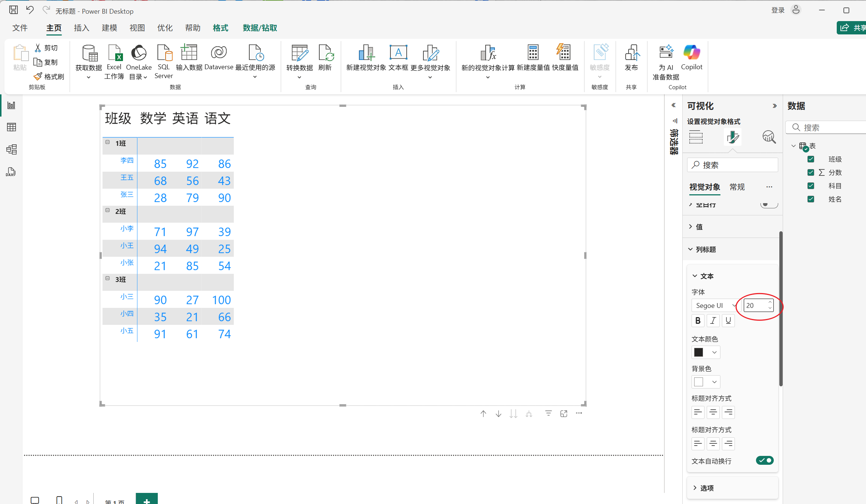Uncheck the 姓名 field checkbox
The image size is (866, 504).
pos(811,199)
